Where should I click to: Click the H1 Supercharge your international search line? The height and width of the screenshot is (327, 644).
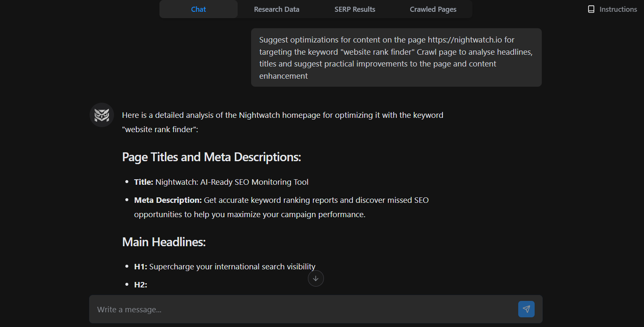(x=225, y=267)
